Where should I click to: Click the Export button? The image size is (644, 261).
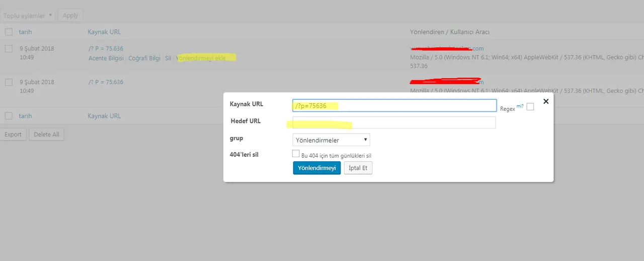13,135
